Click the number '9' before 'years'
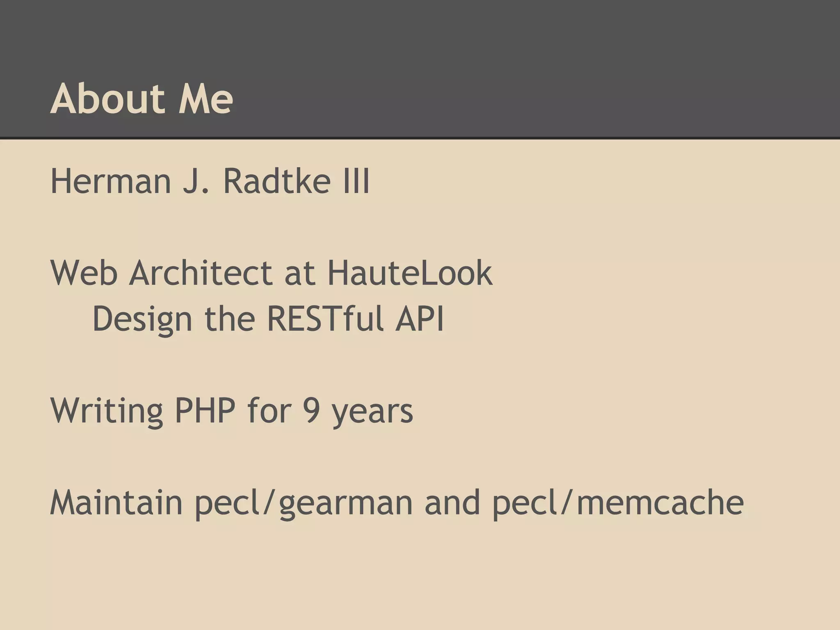The width and height of the screenshot is (840, 630). point(311,411)
